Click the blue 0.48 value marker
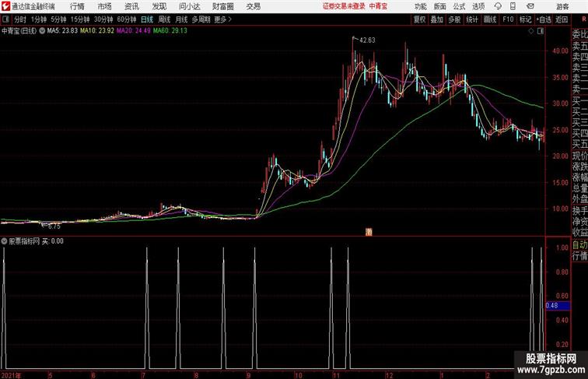This screenshot has height=379, width=588. pos(558,305)
